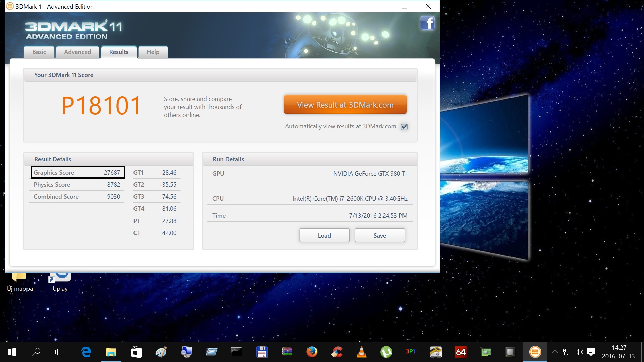Click the run time 7/13/2016 2:24:53 PM

pos(378,215)
